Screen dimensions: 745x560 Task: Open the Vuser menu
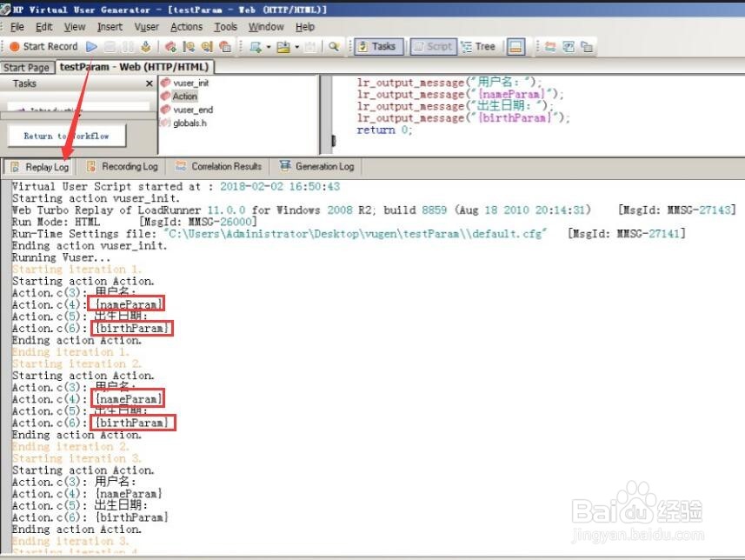click(146, 27)
